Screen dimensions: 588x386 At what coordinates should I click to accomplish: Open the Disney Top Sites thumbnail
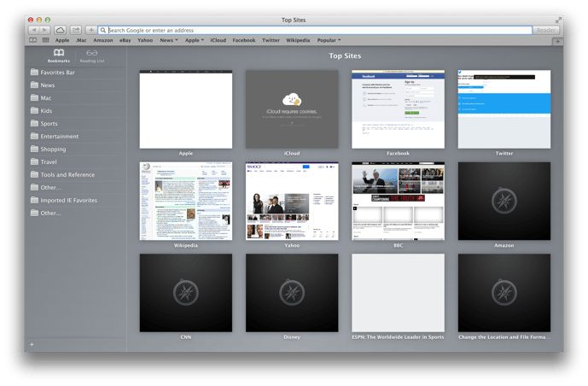(292, 293)
